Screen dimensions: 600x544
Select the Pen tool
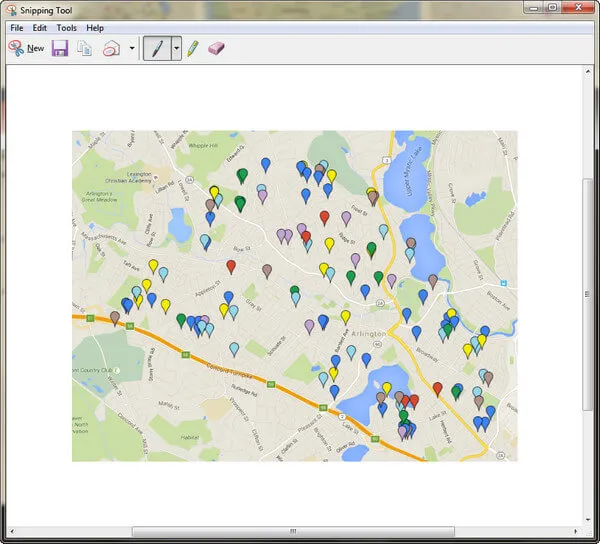(157, 48)
